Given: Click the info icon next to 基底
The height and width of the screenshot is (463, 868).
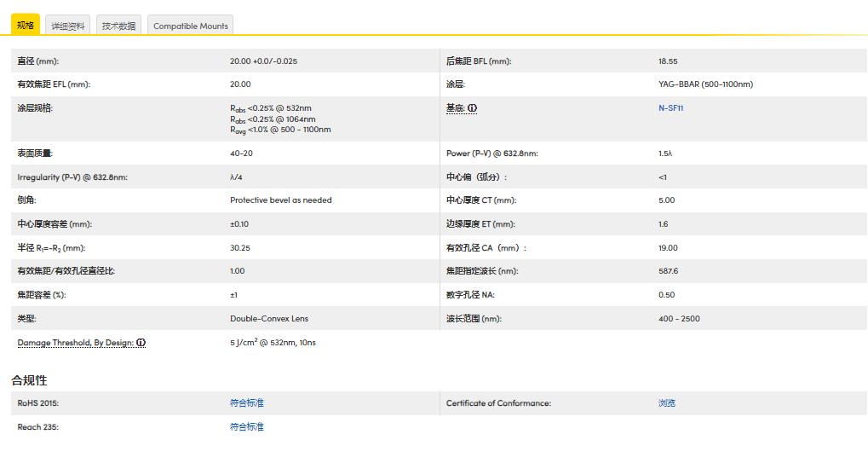Looking at the screenshot, I should coord(472,108).
